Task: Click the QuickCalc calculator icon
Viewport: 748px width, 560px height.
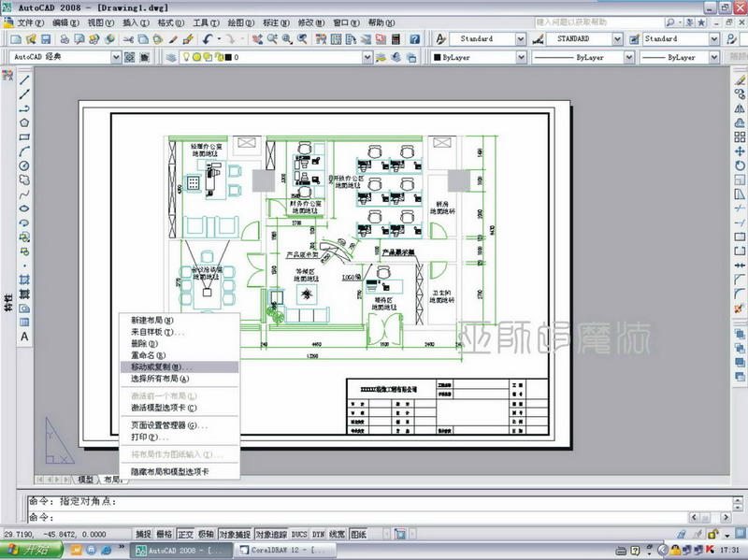Action: click(x=396, y=39)
